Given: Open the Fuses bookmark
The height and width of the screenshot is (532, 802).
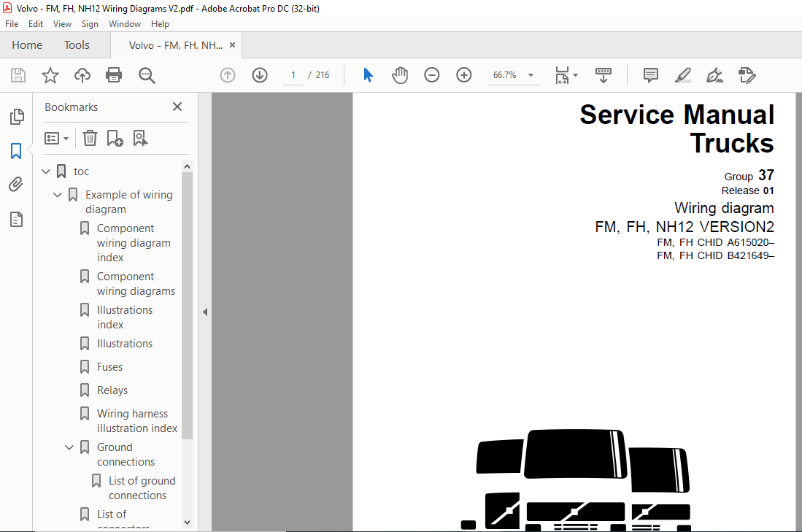Looking at the screenshot, I should click(109, 367).
